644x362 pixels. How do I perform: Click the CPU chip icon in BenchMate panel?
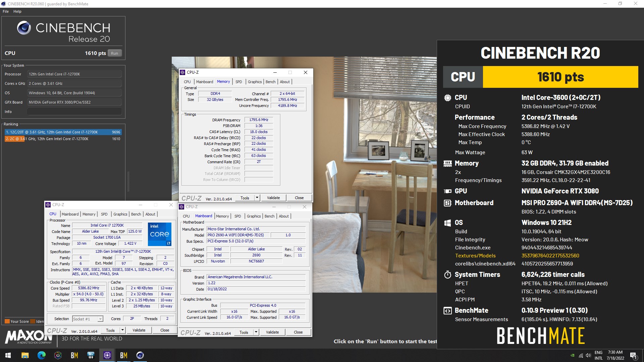[447, 98]
